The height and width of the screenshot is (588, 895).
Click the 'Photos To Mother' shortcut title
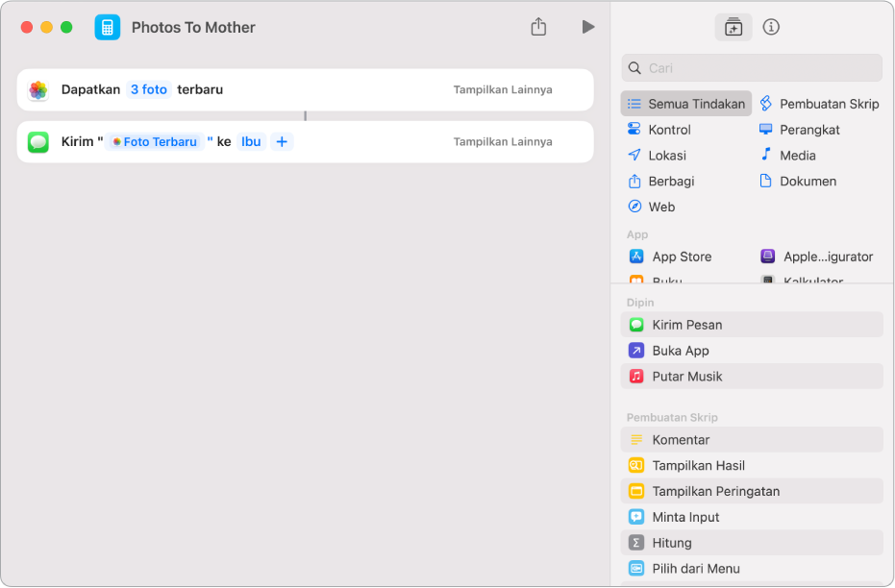(193, 27)
